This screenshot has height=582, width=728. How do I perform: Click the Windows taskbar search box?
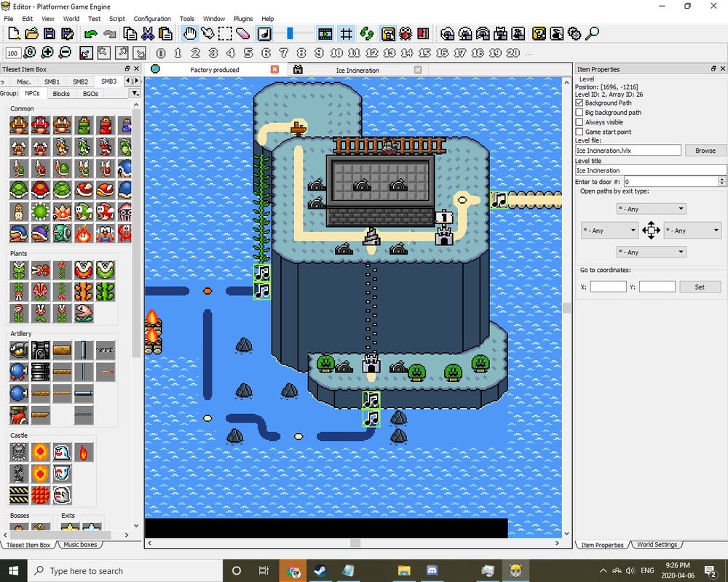point(125,570)
